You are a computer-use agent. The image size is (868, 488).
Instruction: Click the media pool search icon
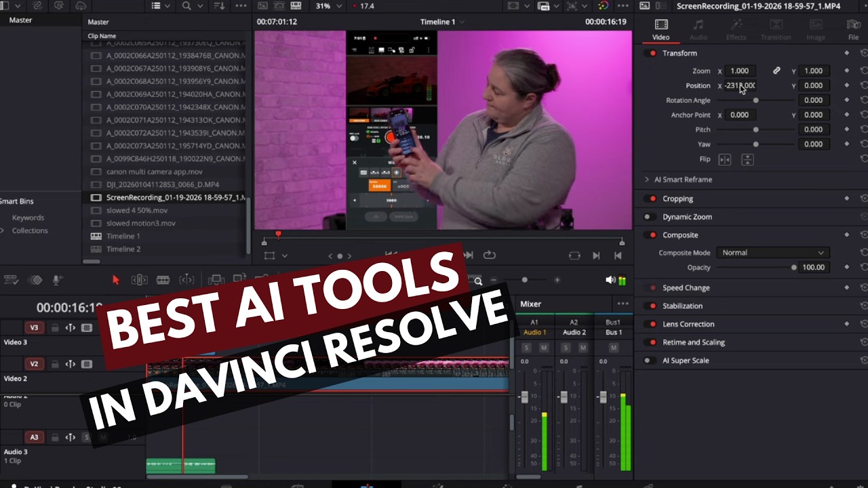click(186, 6)
